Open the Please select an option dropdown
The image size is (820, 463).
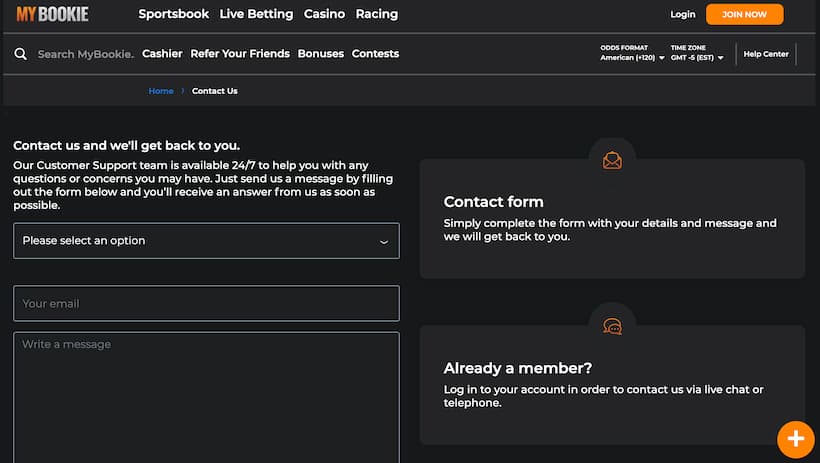pyautogui.click(x=206, y=241)
